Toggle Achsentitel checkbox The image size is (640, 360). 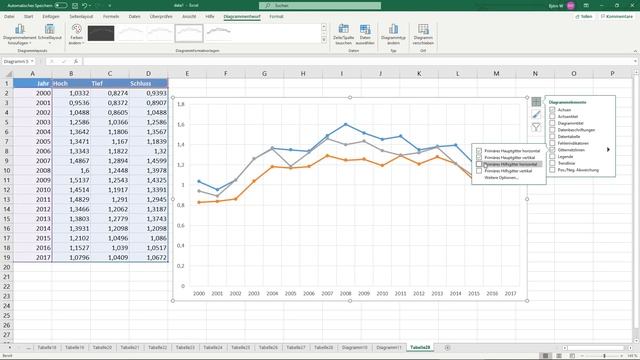pos(552,116)
